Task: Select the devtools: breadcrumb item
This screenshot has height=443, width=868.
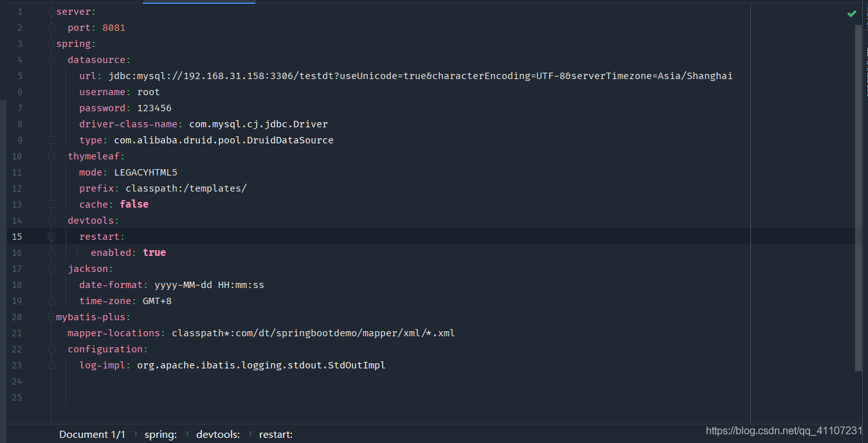Action: tap(218, 435)
